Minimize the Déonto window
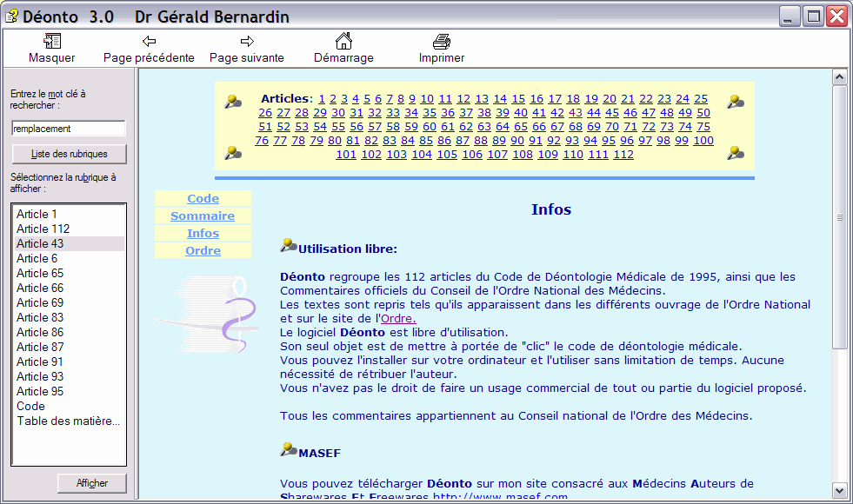 [x=790, y=17]
